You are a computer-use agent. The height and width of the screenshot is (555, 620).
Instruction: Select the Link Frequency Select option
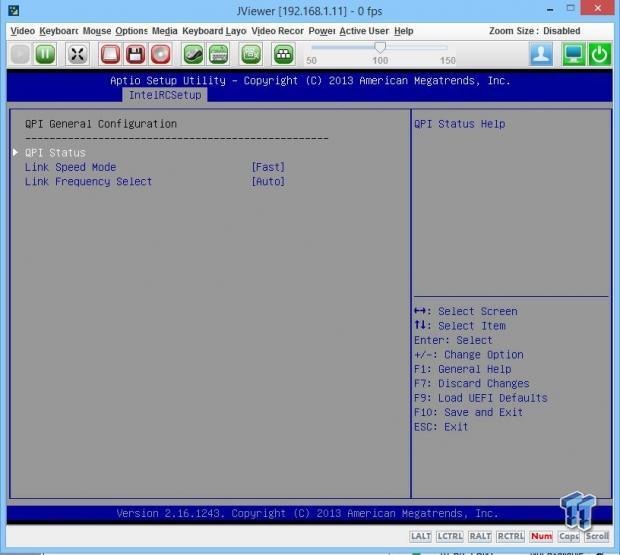[x=88, y=181]
